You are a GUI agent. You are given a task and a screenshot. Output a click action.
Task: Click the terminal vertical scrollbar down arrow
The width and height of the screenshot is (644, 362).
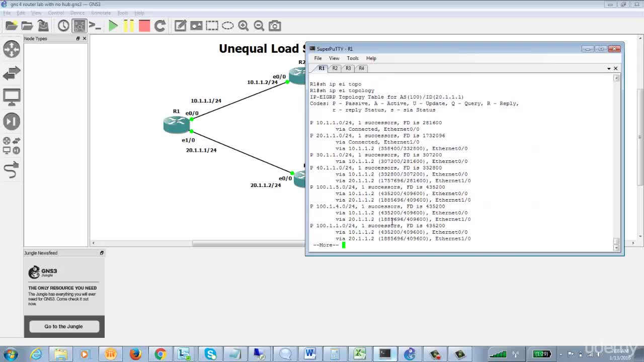(x=616, y=248)
